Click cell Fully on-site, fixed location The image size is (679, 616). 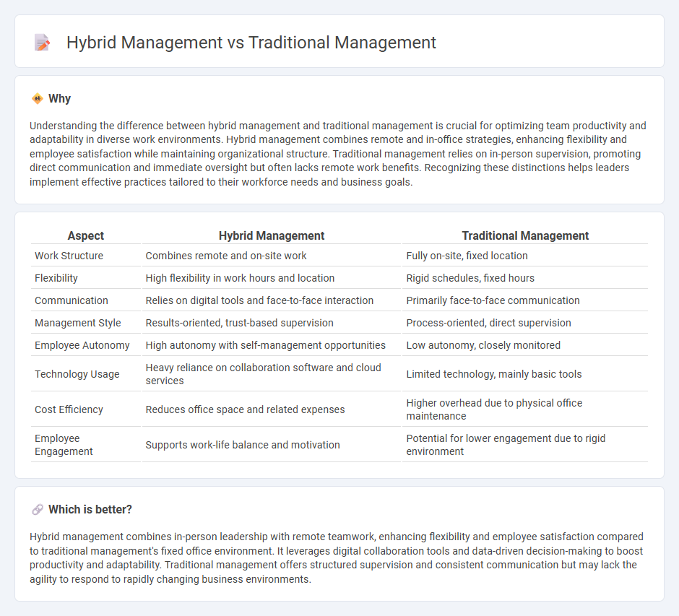tap(525, 256)
